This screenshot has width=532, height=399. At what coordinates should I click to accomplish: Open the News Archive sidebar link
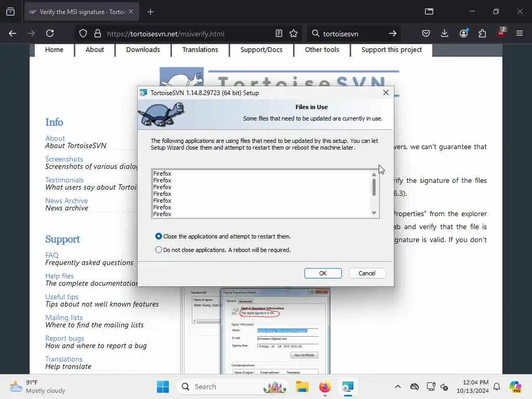[x=66, y=201]
